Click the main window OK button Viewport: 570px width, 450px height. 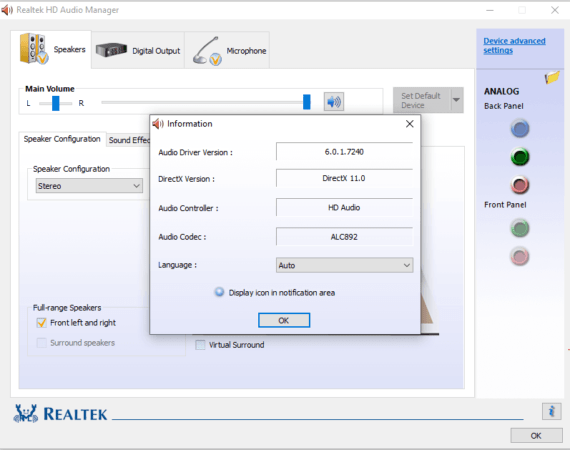536,435
